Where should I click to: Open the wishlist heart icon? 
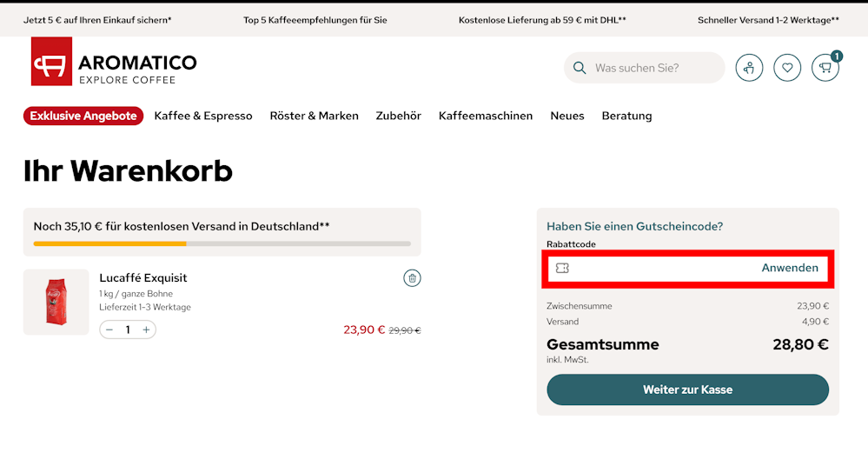point(787,68)
